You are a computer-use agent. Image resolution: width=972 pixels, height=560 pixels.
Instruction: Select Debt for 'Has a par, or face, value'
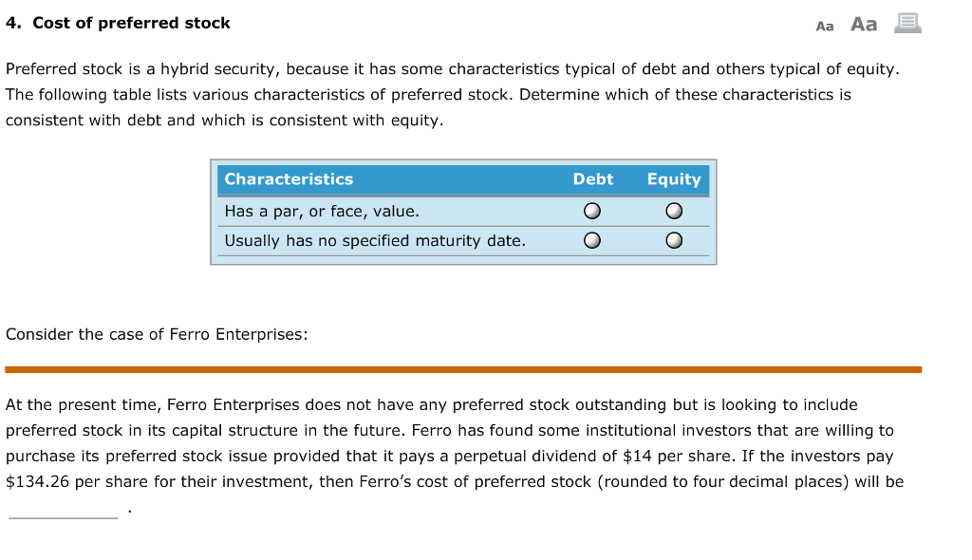coord(591,211)
